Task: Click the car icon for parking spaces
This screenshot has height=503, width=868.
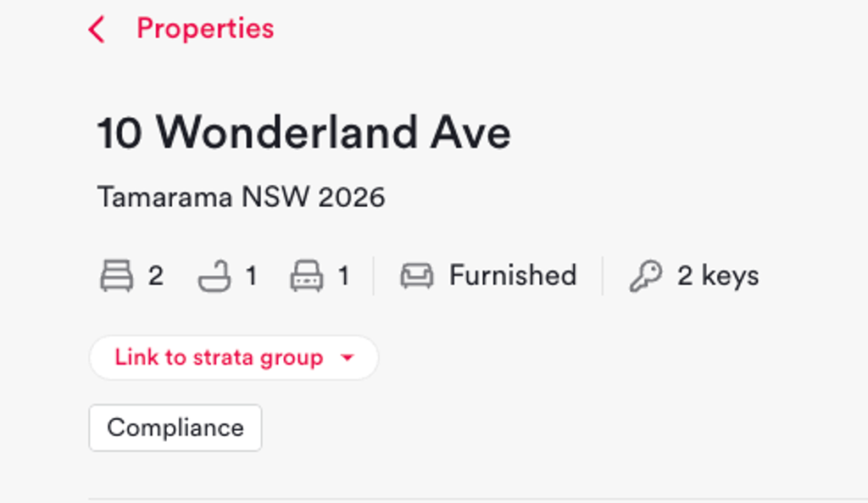Action: pos(307,276)
